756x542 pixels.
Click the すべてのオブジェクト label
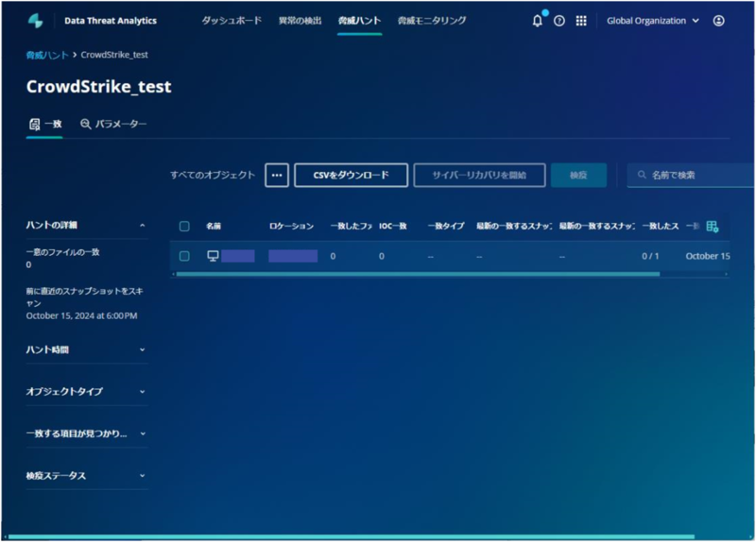(x=212, y=175)
